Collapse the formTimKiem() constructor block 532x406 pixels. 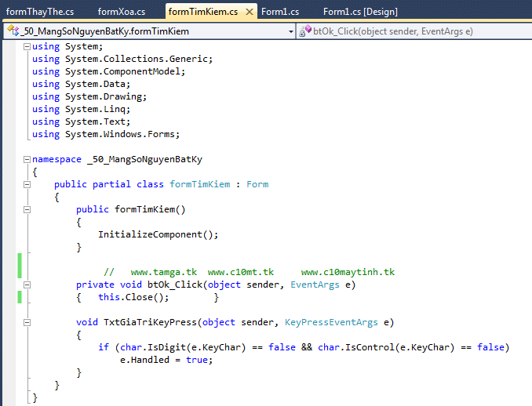coord(27,209)
